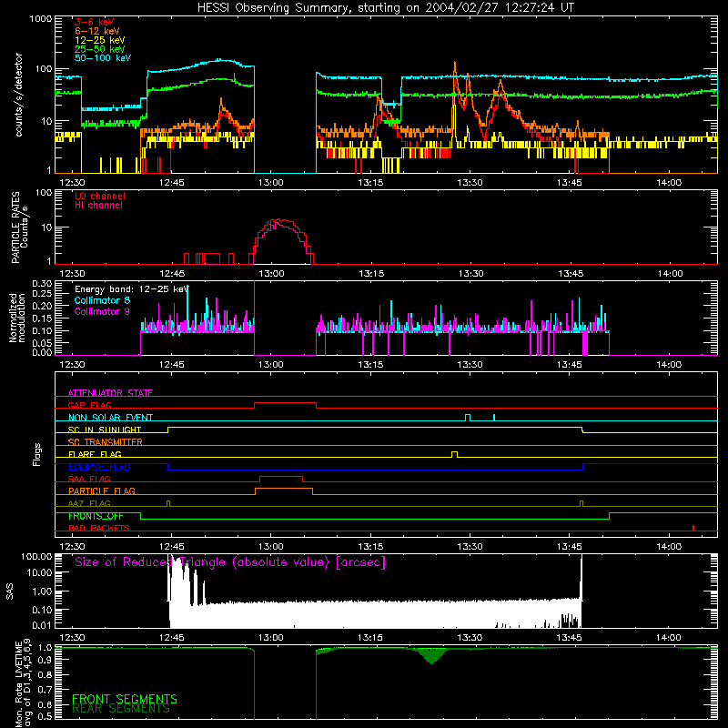This screenshot has height=728, width=728.
Task: Click the A4Z_FLAG label
Action: click(89, 503)
